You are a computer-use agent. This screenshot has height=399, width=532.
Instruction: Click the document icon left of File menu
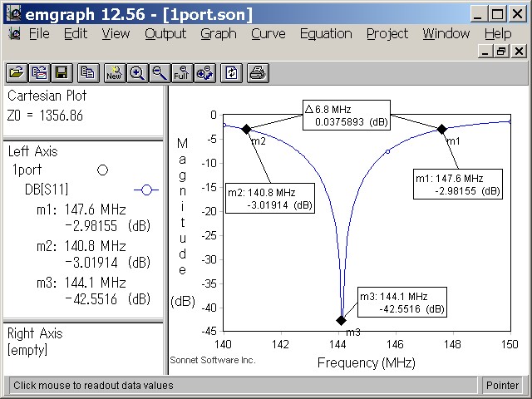click(14, 33)
